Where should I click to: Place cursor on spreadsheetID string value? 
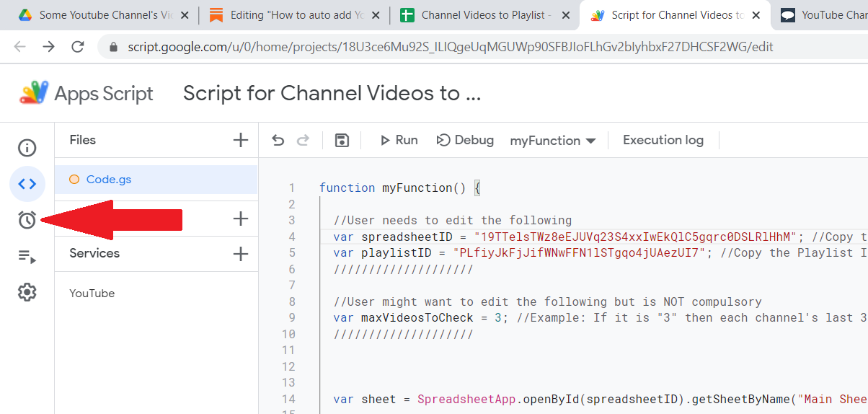click(x=636, y=237)
